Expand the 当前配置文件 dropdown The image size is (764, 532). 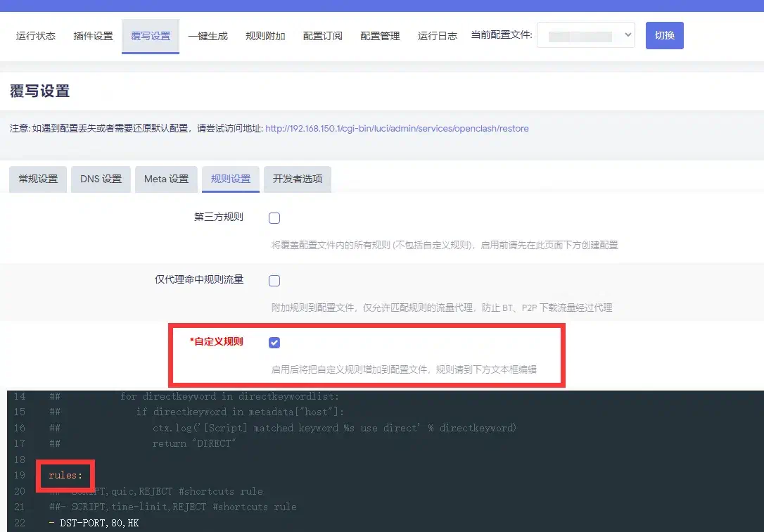pyautogui.click(x=585, y=35)
